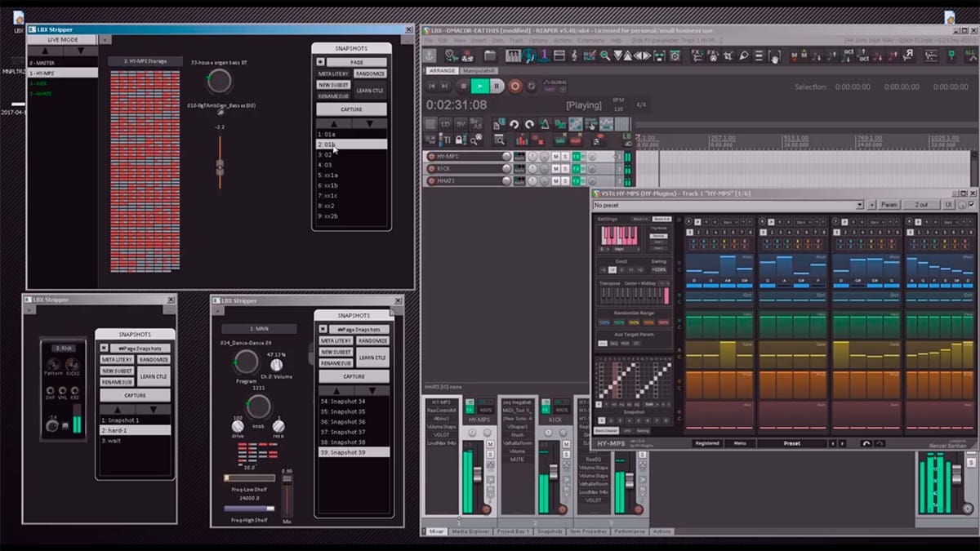
Task: Select snapshot '5: xx1a' in top Stripper
Action: click(x=351, y=176)
